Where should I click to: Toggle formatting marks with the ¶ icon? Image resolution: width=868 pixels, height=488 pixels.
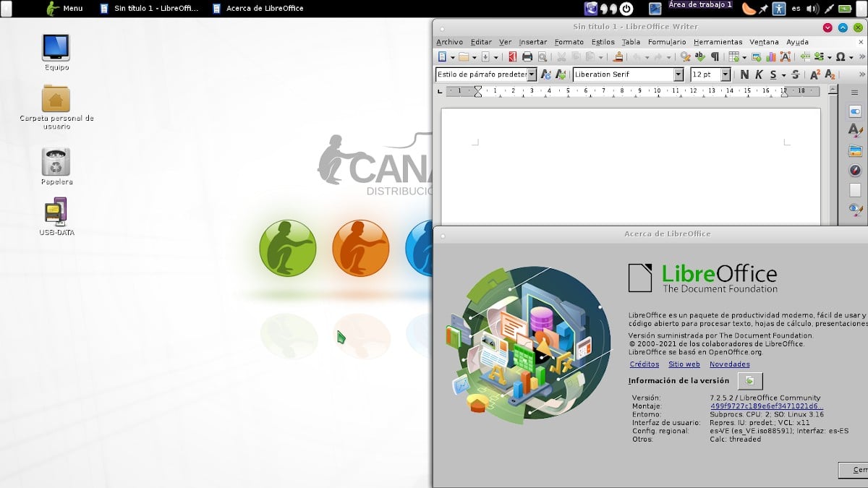(715, 55)
